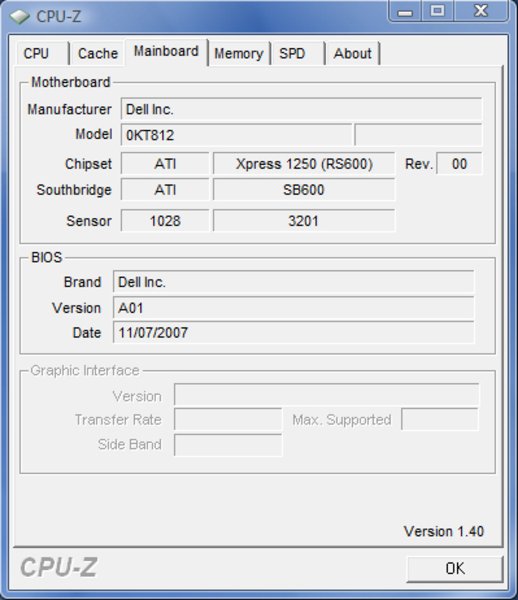Click the BIOS Date field 11/07/2007
518x600 pixels.
click(293, 333)
